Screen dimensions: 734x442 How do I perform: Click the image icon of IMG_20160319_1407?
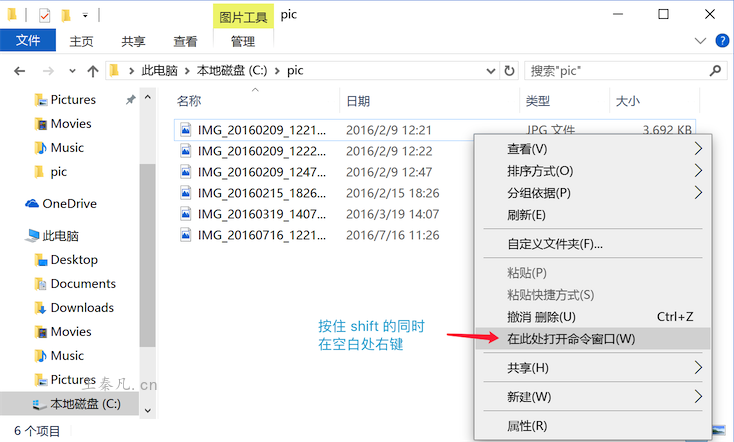(x=186, y=214)
